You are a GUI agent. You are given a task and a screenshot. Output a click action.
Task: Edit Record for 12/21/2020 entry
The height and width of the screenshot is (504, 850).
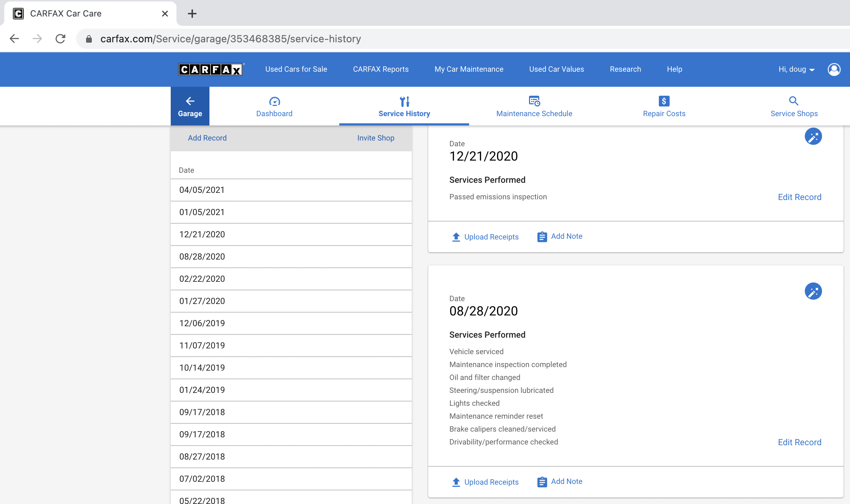tap(799, 197)
